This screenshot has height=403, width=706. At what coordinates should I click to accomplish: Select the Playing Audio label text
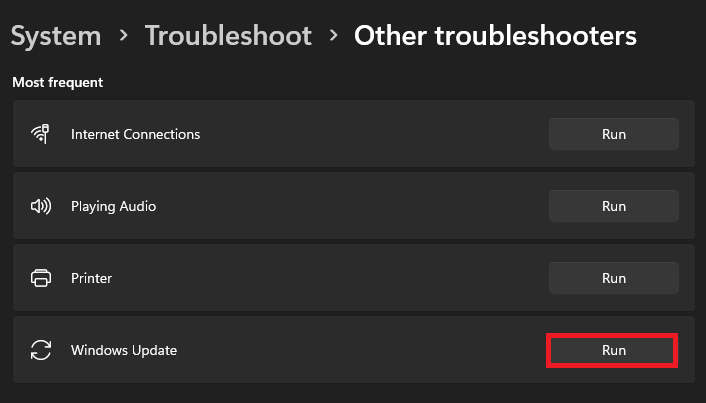pos(113,206)
